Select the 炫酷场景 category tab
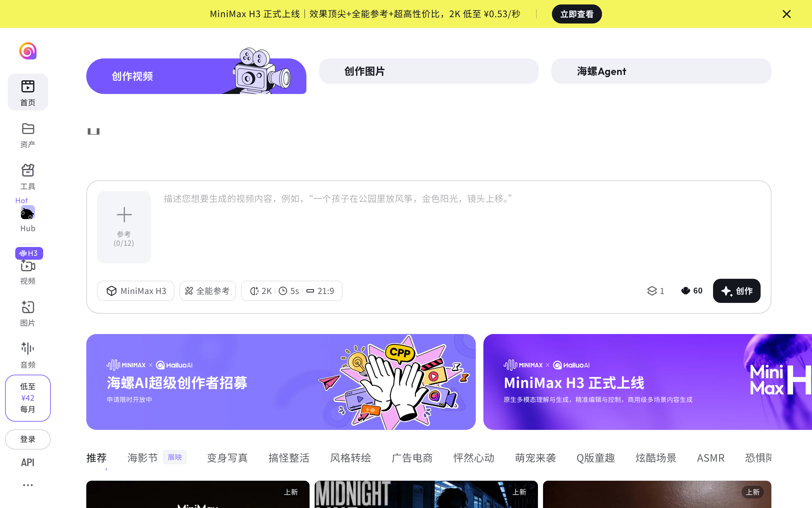The image size is (812, 508). pos(656,458)
